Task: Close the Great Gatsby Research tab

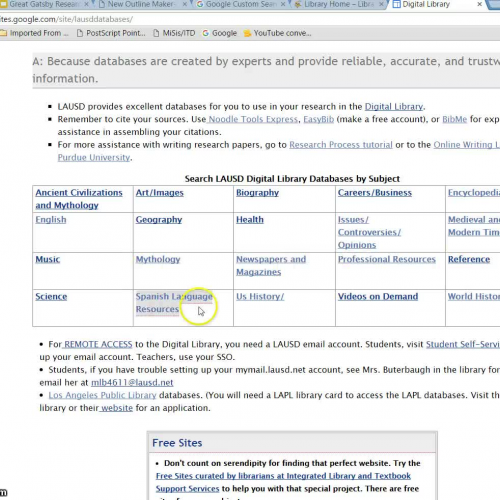Action: coord(86,4)
